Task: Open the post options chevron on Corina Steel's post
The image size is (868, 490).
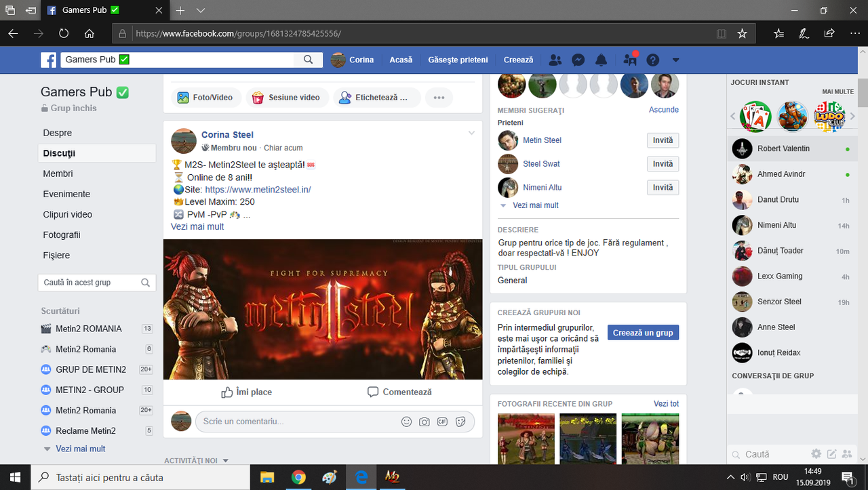Action: [471, 133]
